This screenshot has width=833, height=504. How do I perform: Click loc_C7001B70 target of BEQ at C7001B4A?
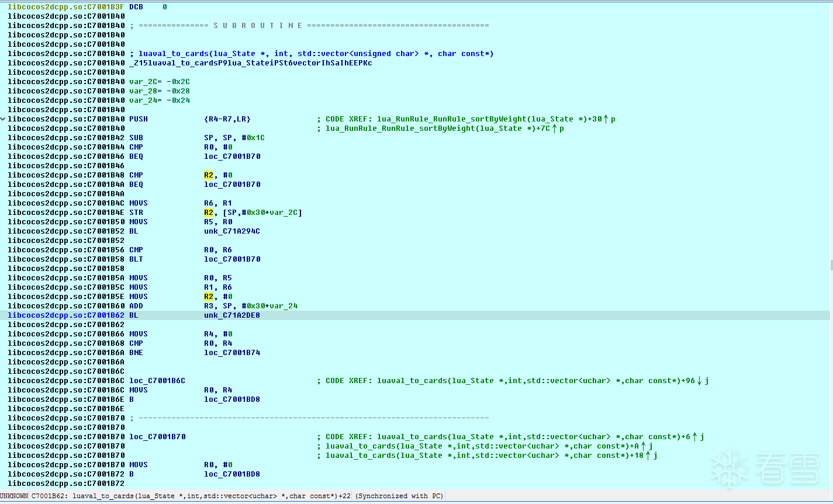pyautogui.click(x=232, y=185)
